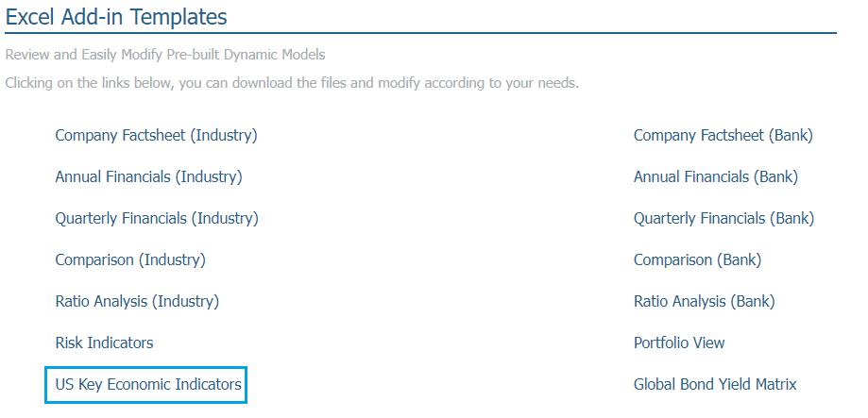Click the Comparison (Industry) link
The image size is (868, 418).
coord(130,259)
